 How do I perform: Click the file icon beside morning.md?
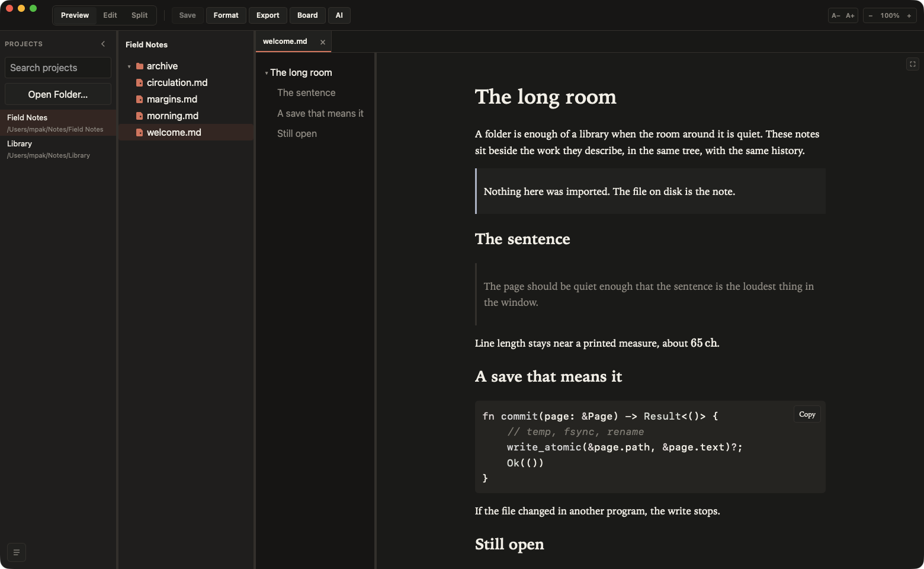[140, 116]
